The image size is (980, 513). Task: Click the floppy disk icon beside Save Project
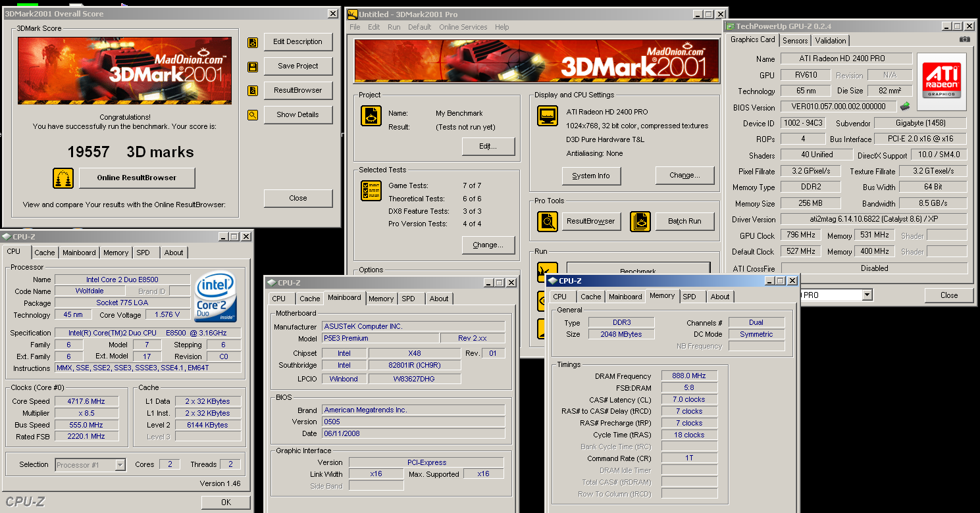tap(253, 67)
